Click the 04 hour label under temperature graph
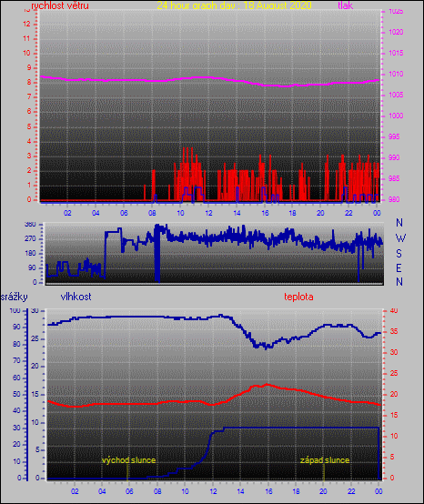 tap(102, 491)
